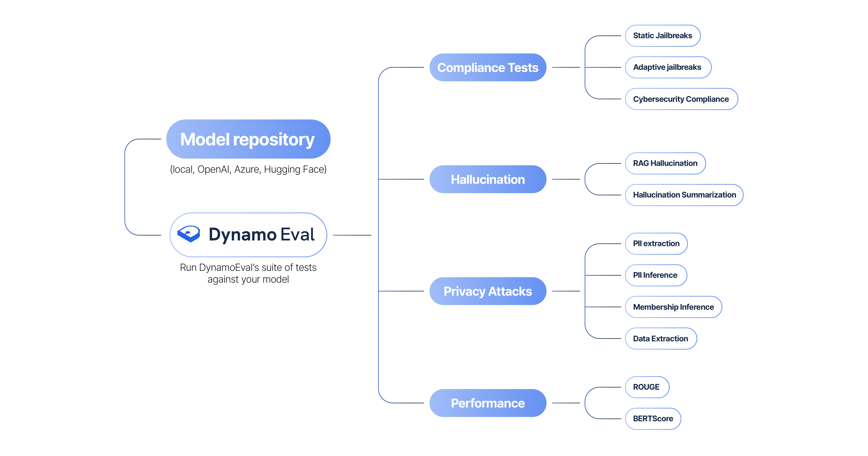Click the Dynamo Eval node
The height and width of the screenshot is (456, 868).
point(248,235)
